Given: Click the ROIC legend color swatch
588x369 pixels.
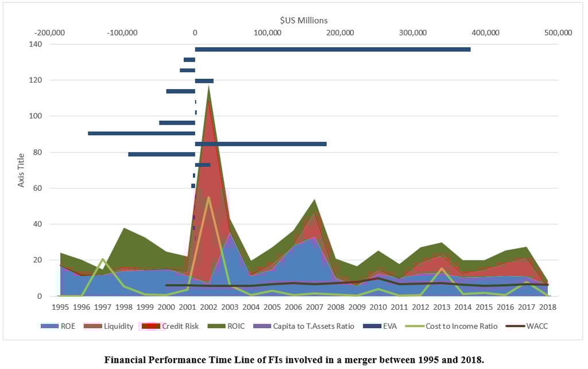Looking at the screenshot, I should [216, 326].
